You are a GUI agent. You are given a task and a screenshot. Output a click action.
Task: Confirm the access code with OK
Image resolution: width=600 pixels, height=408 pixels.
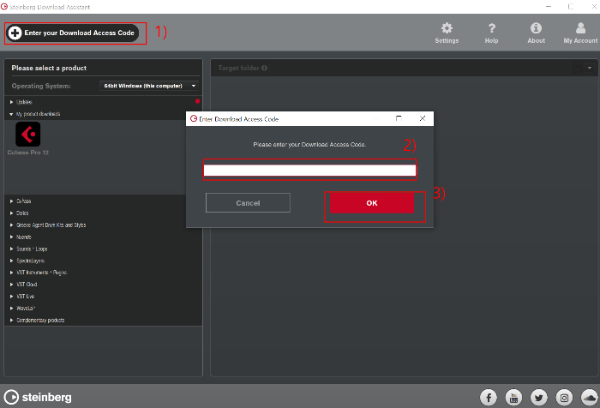pos(372,203)
